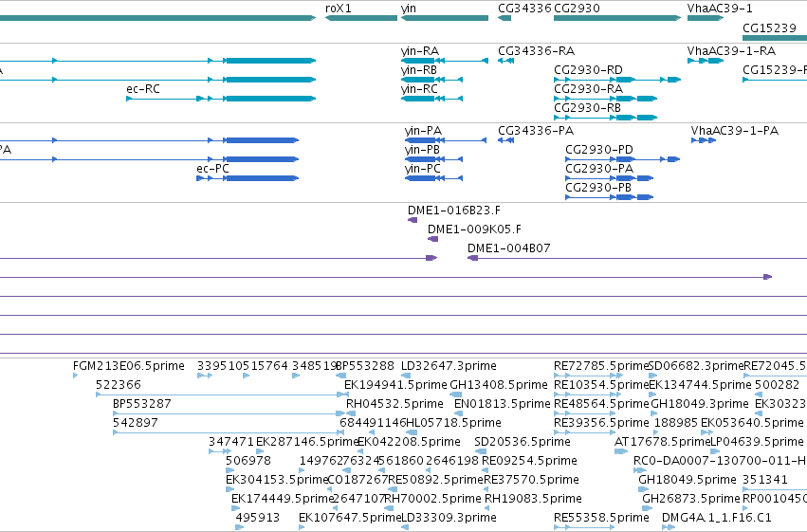Choose the yin-RC transcript label
The image size is (807, 532).
click(419, 89)
